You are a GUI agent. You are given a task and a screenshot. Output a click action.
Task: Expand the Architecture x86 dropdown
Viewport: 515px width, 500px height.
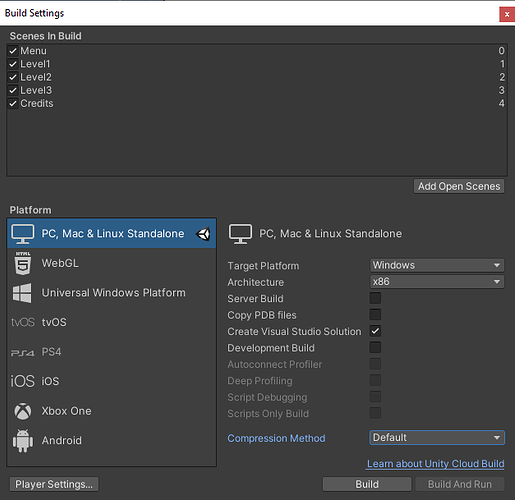(x=437, y=282)
